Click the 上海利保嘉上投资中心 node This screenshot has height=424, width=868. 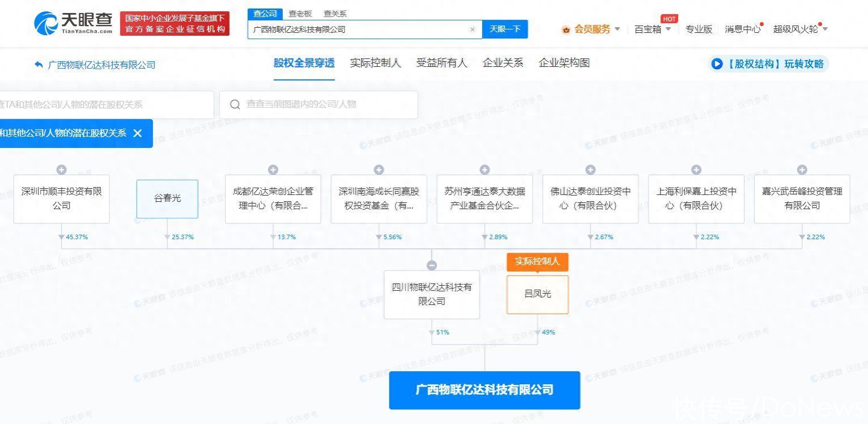tap(696, 199)
